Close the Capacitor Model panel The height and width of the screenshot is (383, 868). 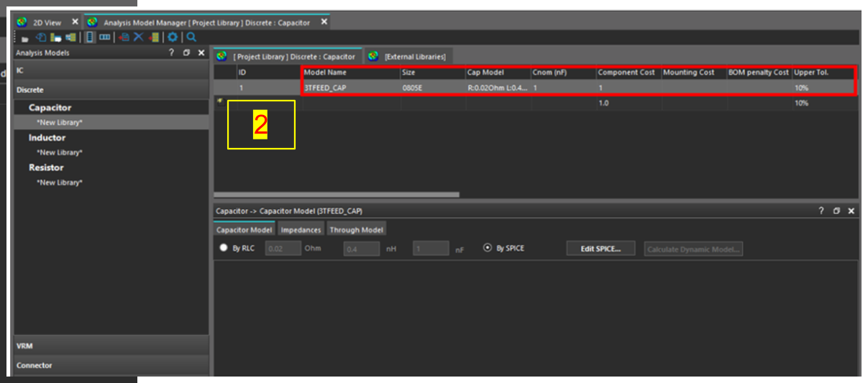tap(851, 211)
